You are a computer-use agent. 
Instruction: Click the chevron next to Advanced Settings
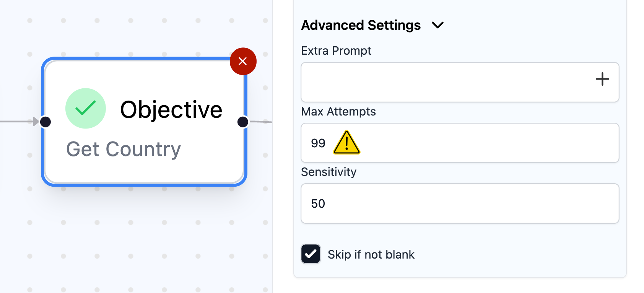coord(438,25)
